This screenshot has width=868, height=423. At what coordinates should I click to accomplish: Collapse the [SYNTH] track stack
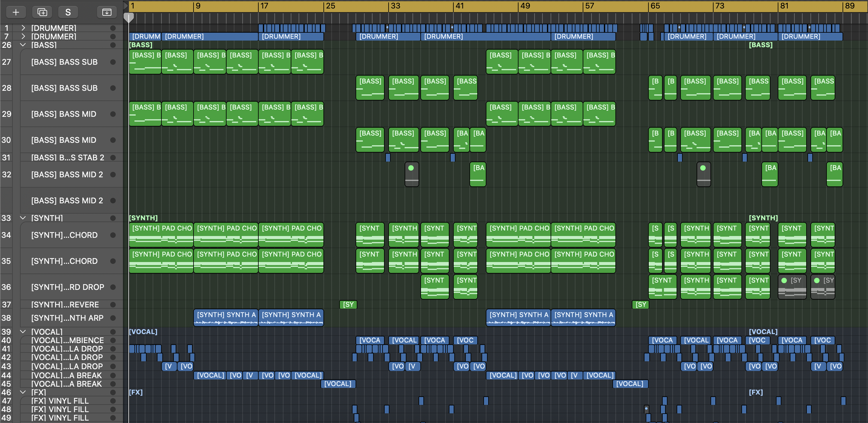pyautogui.click(x=23, y=218)
